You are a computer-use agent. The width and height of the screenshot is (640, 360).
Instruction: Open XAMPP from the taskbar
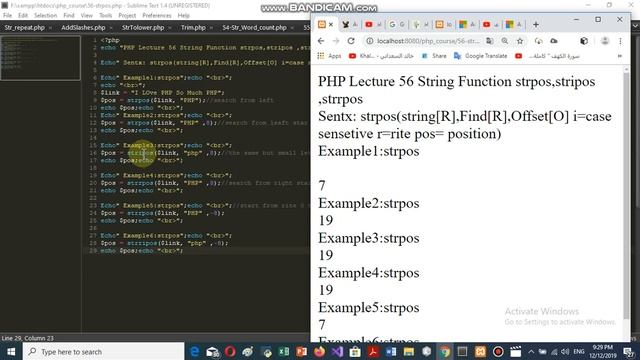pyautogui.click(x=480, y=351)
